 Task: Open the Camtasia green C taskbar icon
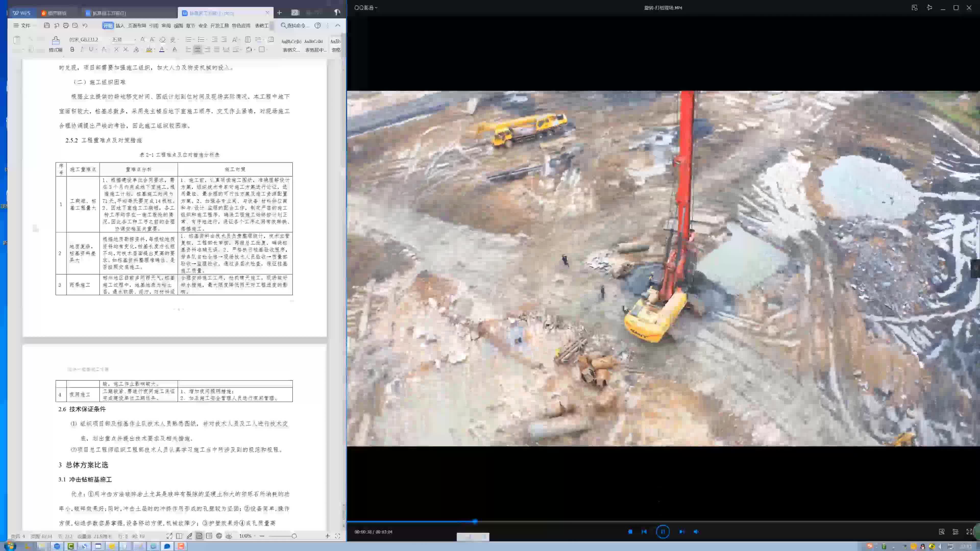71,546
